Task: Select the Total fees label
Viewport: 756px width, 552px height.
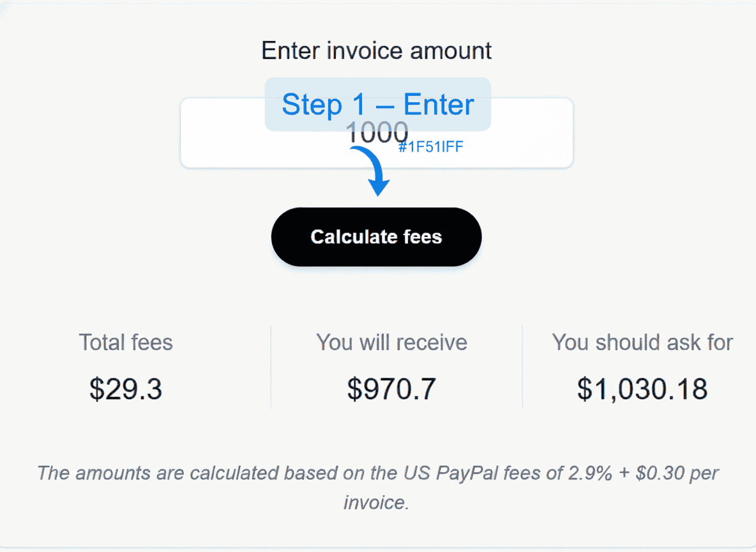Action: (126, 342)
